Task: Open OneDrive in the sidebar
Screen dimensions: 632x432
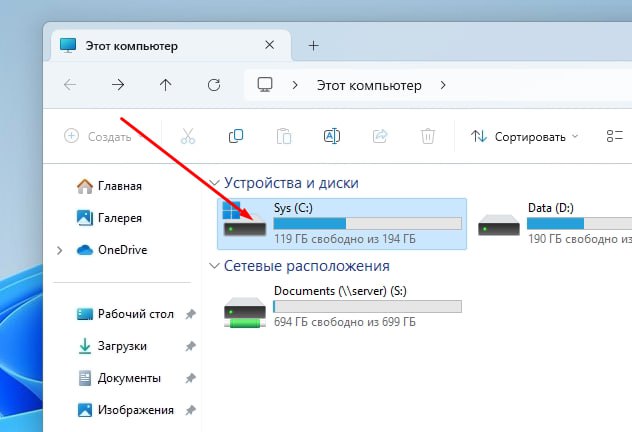Action: tap(112, 250)
